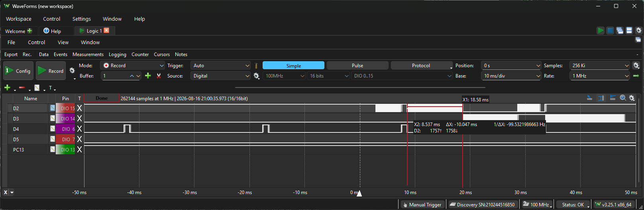This screenshot has width=644, height=210.
Task: Click green arrow next to Rate field
Action: tap(636, 76)
